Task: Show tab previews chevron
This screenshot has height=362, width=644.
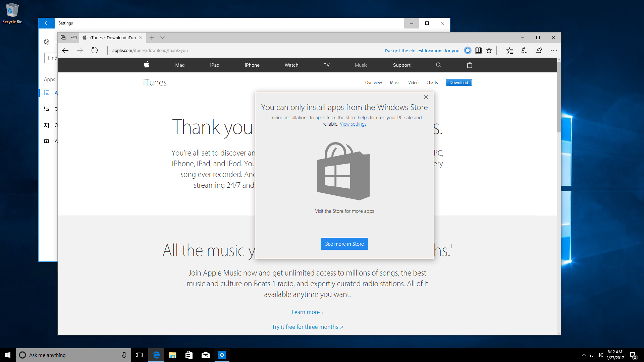Action: coord(162,38)
